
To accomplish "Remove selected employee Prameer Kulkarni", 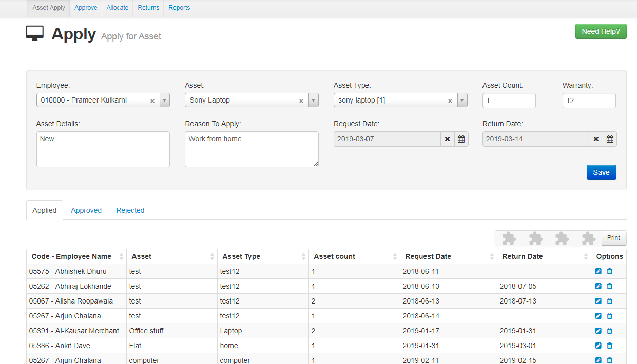I will [x=152, y=101].
